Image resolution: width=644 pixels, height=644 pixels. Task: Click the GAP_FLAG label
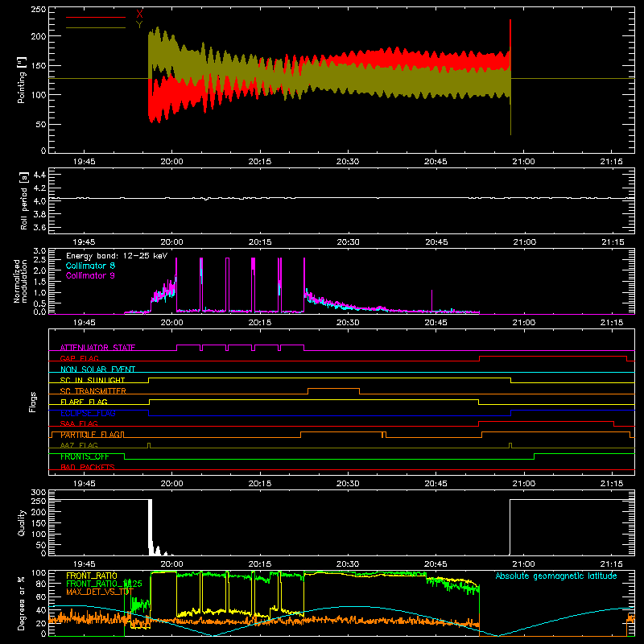[80, 358]
